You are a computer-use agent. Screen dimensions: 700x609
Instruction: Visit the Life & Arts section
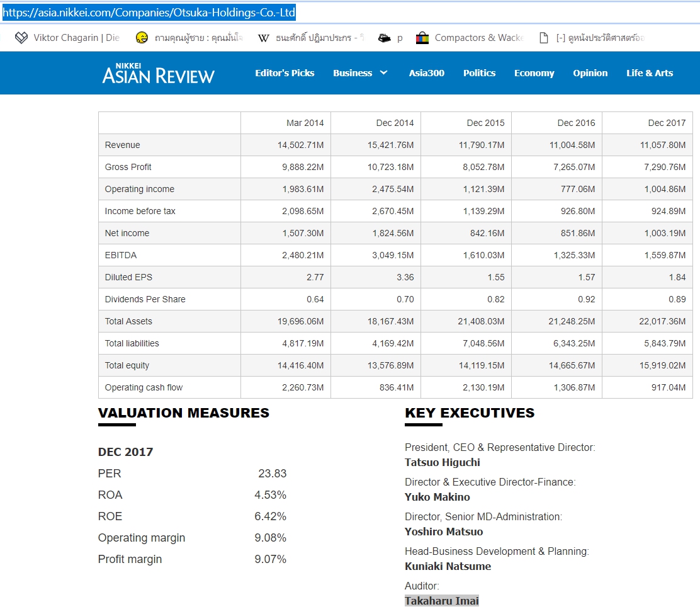[649, 73]
